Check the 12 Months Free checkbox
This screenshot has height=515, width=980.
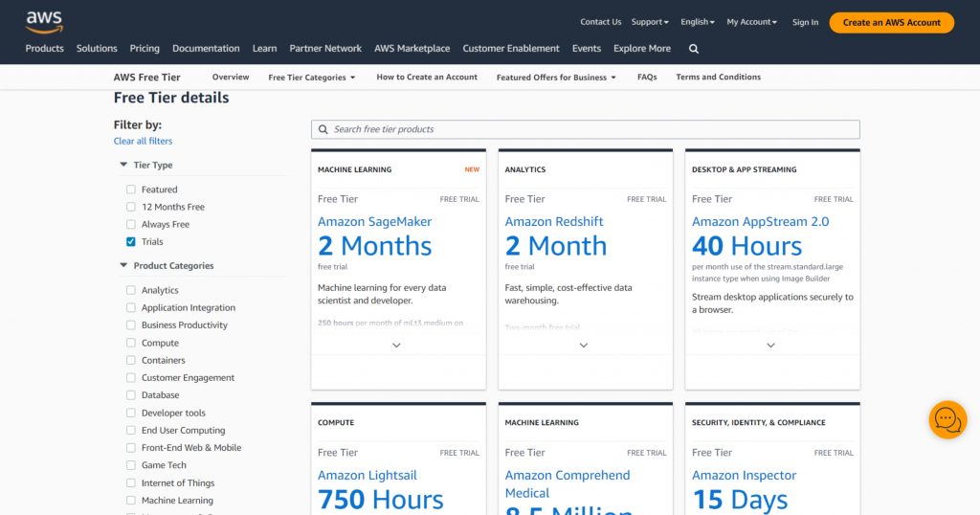click(x=130, y=207)
